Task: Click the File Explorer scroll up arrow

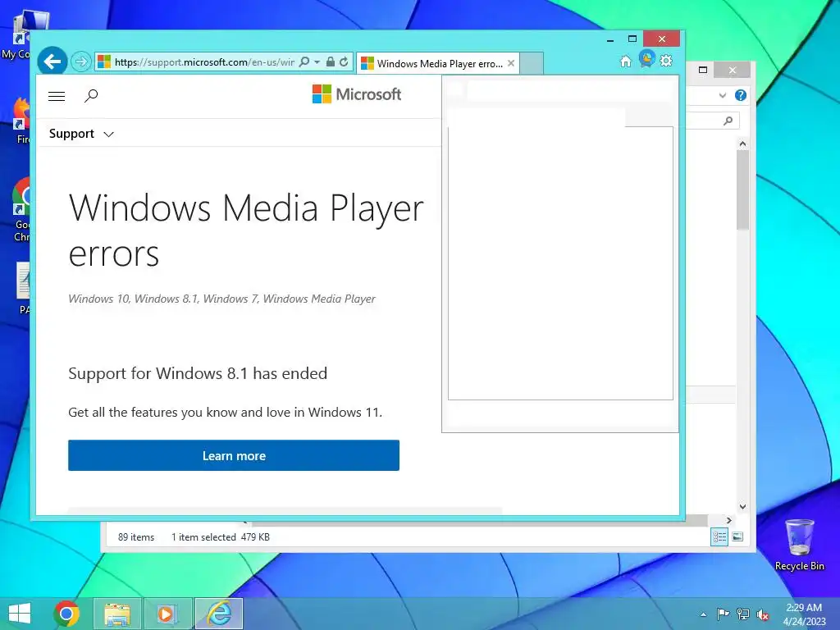Action: tap(742, 144)
